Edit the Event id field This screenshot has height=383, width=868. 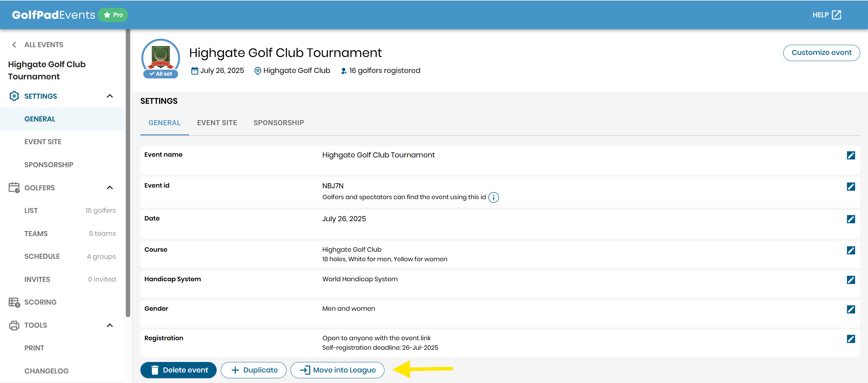851,187
